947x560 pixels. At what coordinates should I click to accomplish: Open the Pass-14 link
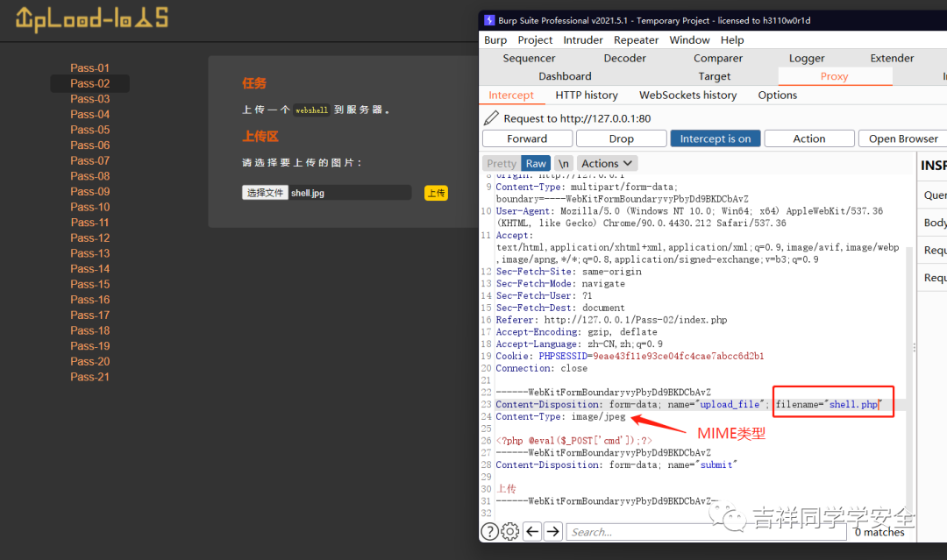tap(90, 268)
